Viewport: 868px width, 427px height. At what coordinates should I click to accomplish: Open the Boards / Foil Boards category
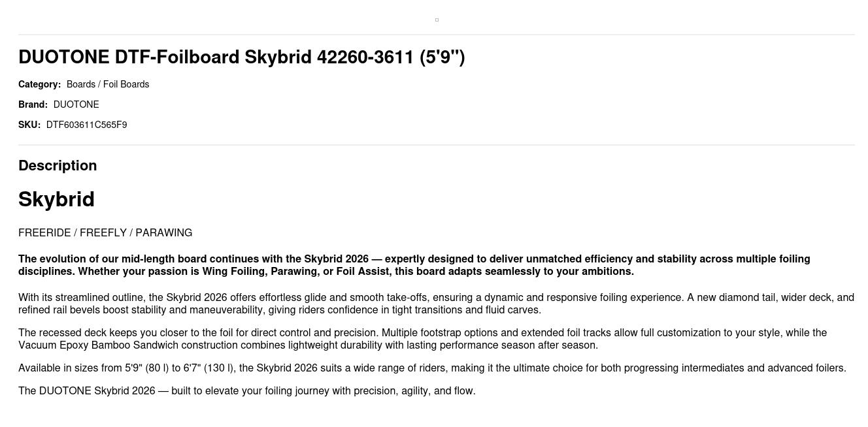(x=108, y=84)
